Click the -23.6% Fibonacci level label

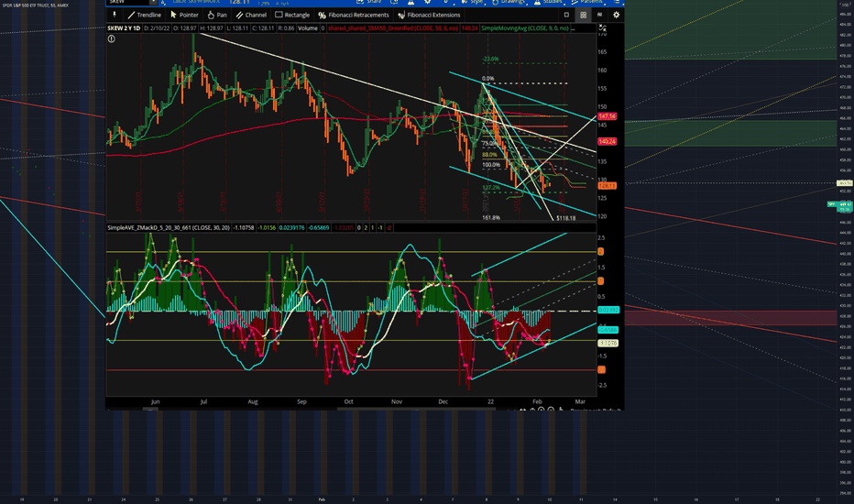pos(490,59)
